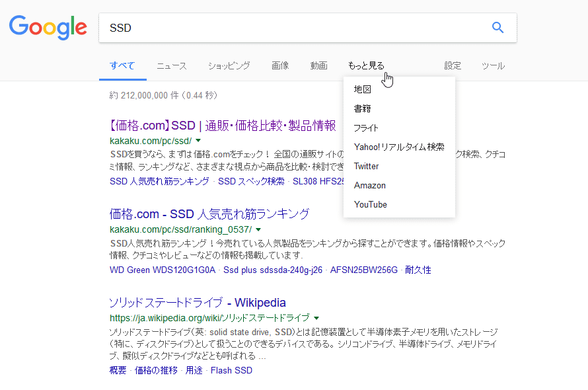Viewport: 588px width, 390px height.
Task: Open ソリッドステートドライブ - Wikipedia result
Action: (198, 303)
